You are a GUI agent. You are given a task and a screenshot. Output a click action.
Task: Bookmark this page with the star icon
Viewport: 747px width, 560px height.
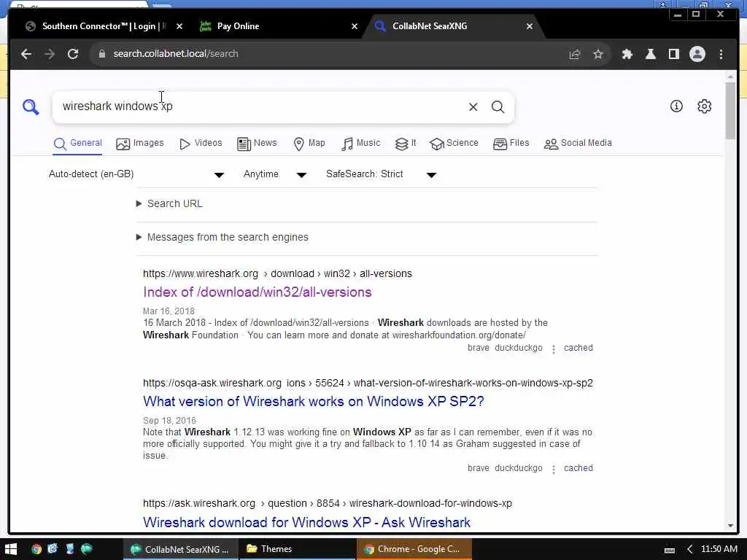598,54
